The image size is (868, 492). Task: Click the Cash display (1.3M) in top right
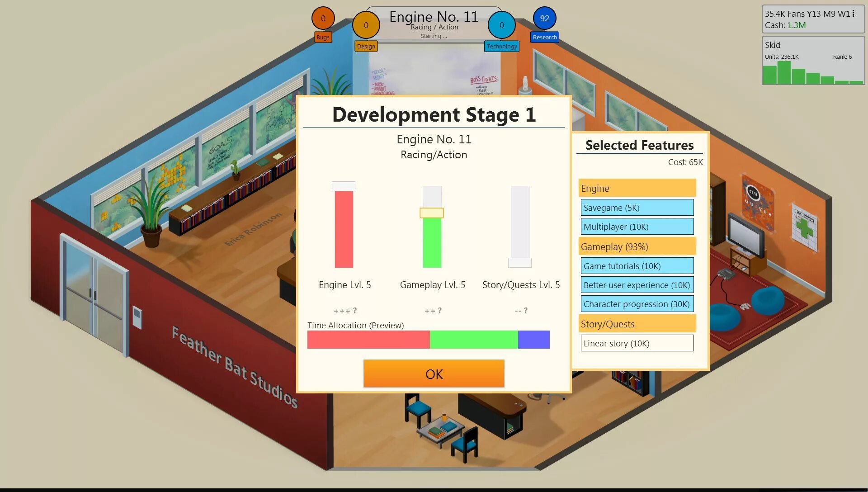tap(799, 26)
